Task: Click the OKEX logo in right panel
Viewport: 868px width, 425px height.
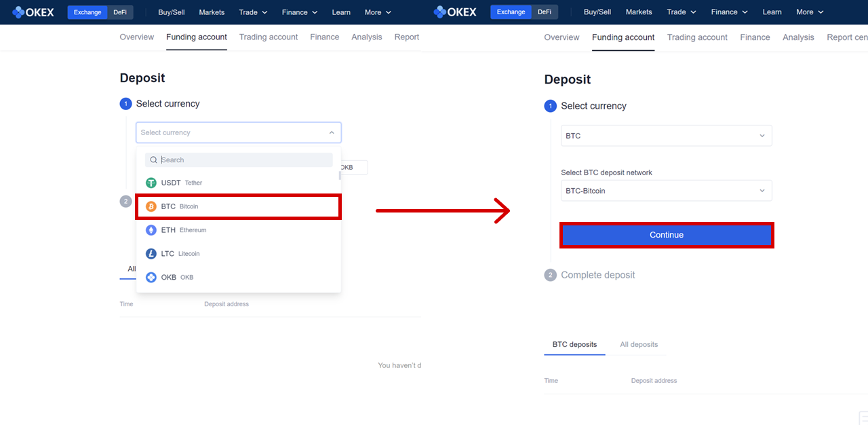Action: pyautogui.click(x=455, y=12)
